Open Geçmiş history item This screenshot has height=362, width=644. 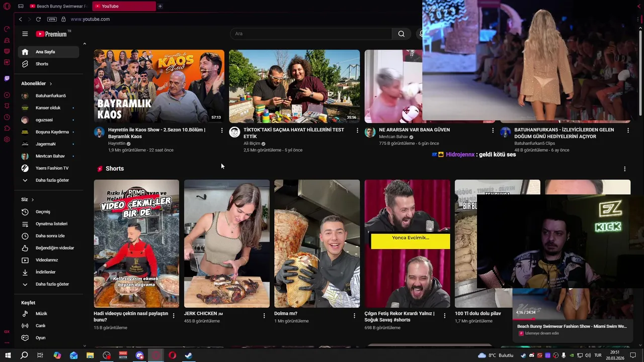pos(48,212)
